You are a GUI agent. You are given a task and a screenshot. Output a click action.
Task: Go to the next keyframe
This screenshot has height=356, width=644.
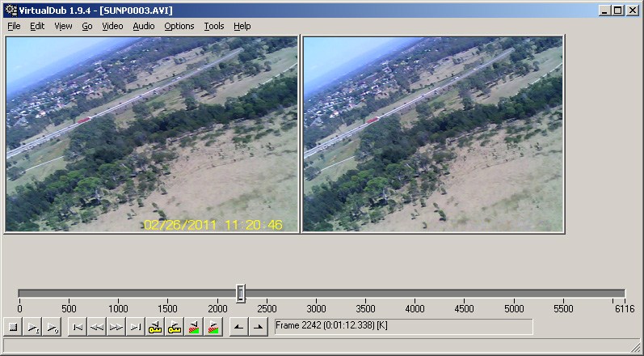pyautogui.click(x=175, y=327)
